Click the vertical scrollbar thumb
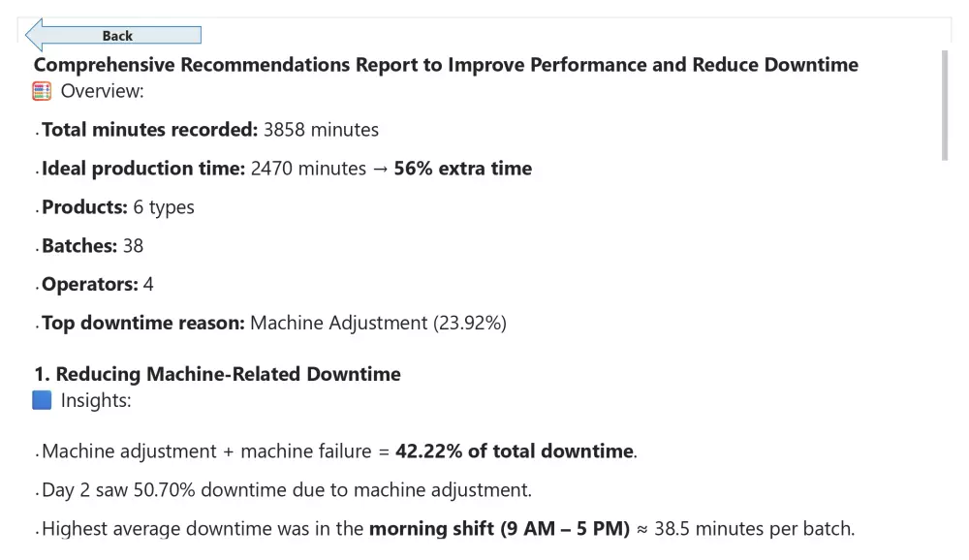The image size is (969, 560). [945, 105]
